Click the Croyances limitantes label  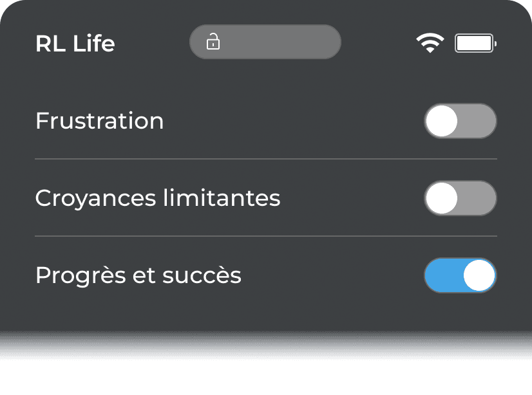point(157,198)
